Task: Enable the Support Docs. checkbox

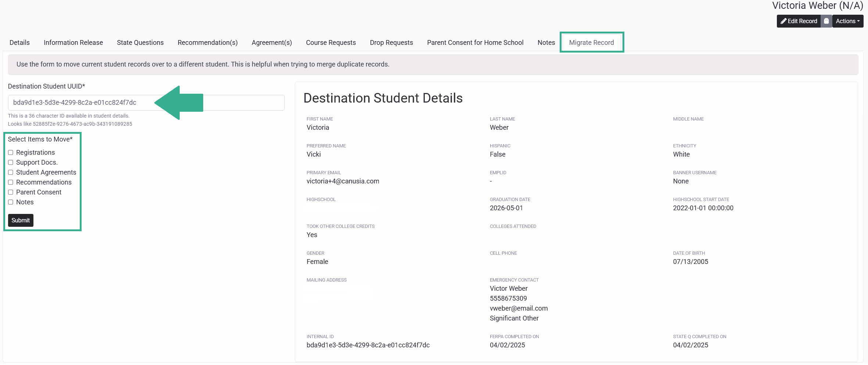Action: (x=11, y=162)
